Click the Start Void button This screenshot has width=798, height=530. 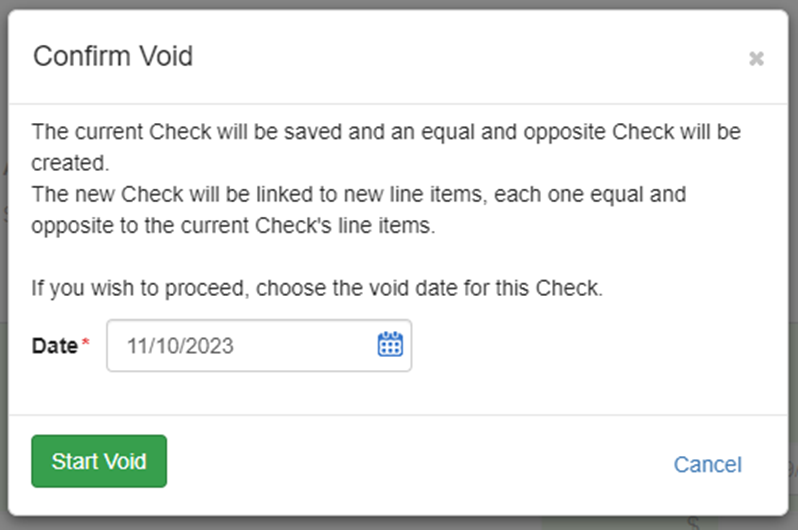(x=99, y=461)
